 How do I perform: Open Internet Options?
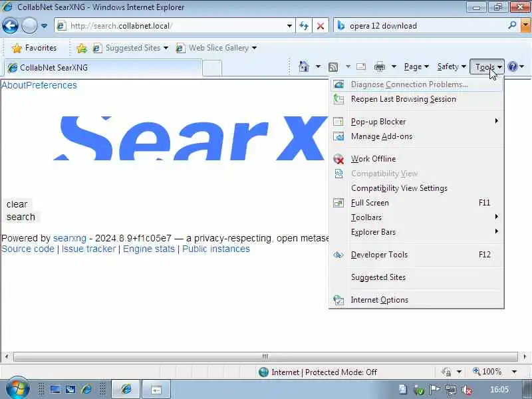[x=416, y=300]
